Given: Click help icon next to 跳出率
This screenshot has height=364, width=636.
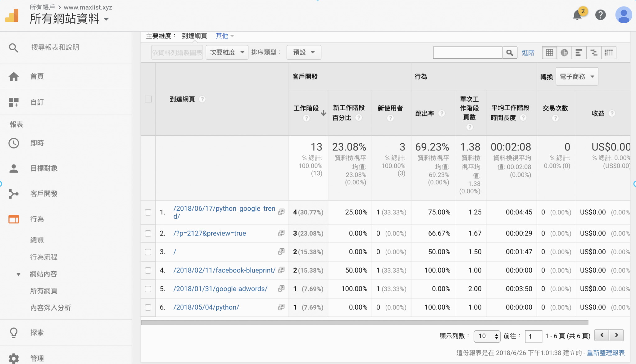Looking at the screenshot, I should [442, 114].
